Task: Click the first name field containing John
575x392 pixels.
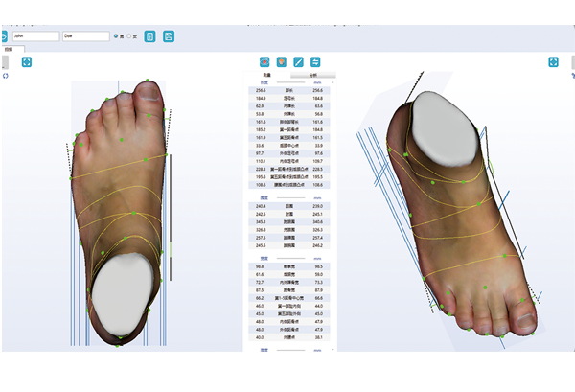Action: [x=34, y=36]
